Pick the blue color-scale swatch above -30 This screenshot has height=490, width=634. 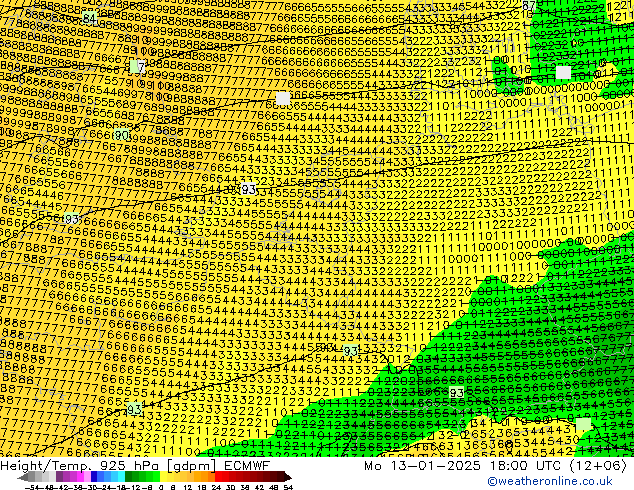point(95,477)
